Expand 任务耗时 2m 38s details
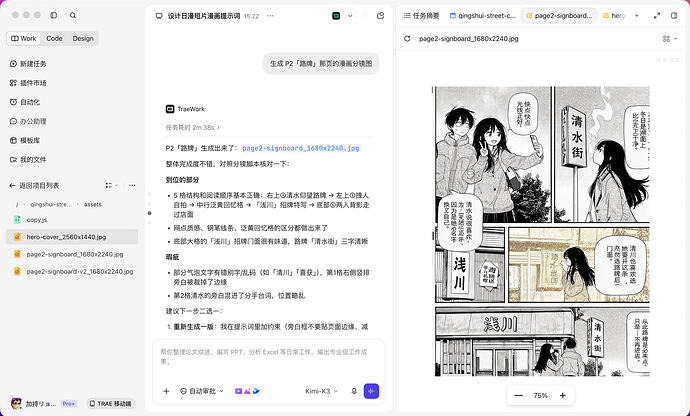 click(x=192, y=127)
